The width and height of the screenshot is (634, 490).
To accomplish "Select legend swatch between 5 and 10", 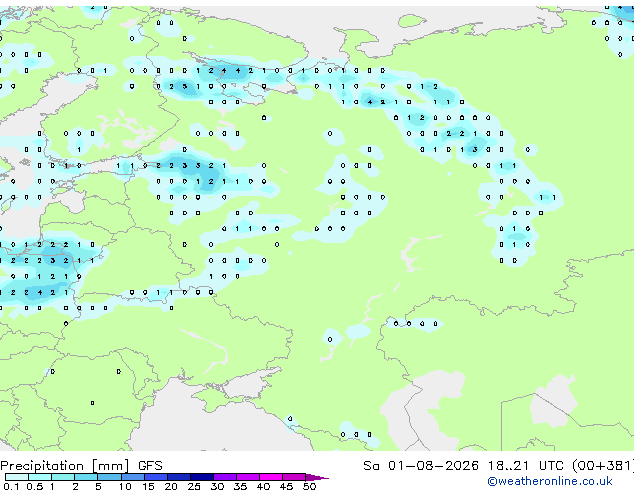I will 109,477.
